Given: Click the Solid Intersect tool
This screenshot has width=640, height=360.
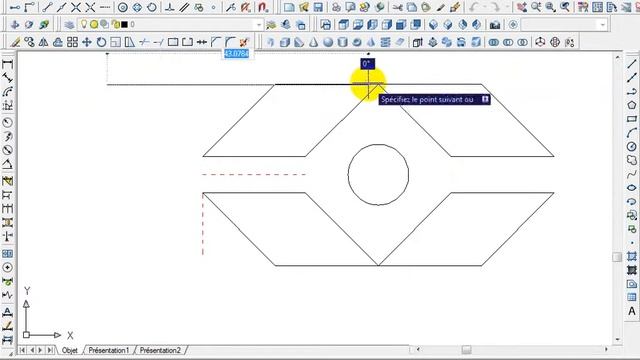Looking at the screenshot, I should click(522, 42).
